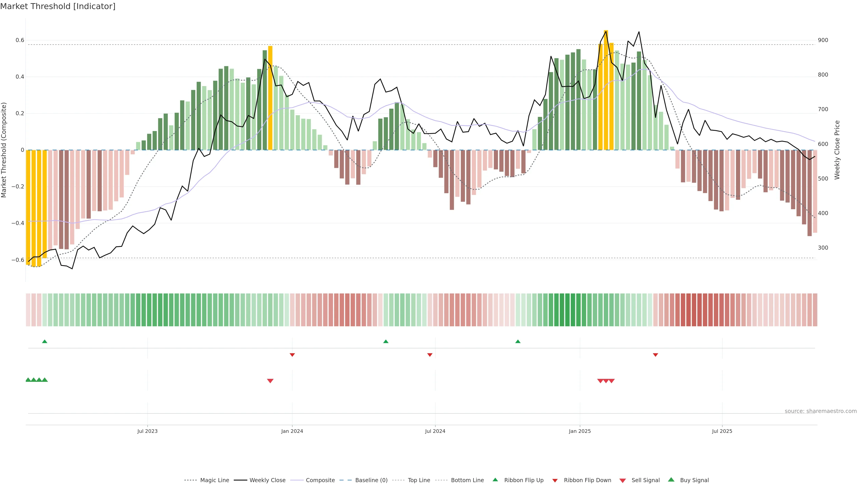Click the Jul 2024 x-axis label
This screenshot has width=868, height=488.
[x=435, y=431]
